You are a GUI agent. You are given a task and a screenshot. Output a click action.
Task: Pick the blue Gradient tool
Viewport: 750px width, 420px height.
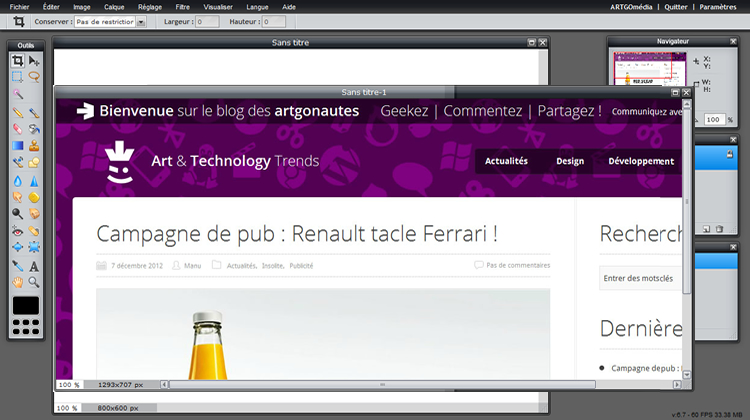(x=18, y=145)
